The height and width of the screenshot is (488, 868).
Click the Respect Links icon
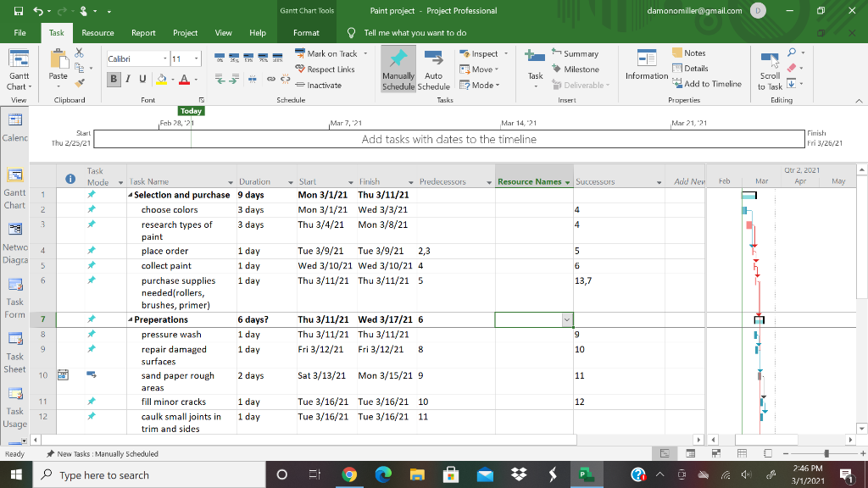click(303, 69)
